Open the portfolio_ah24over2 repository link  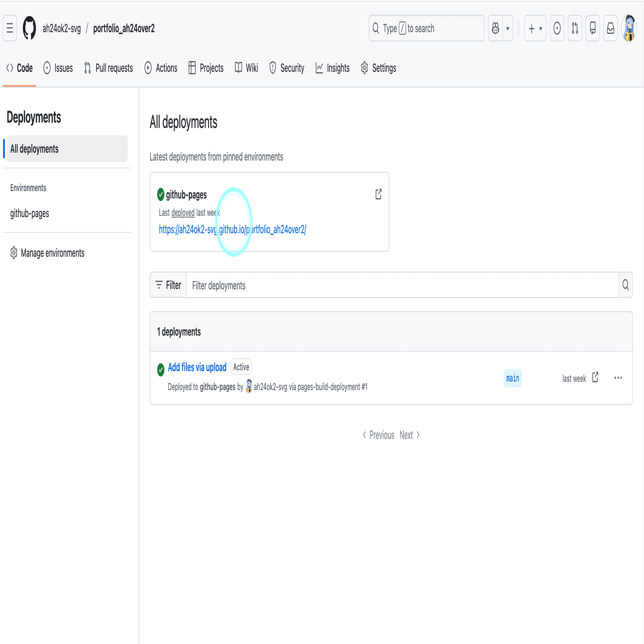tap(124, 28)
